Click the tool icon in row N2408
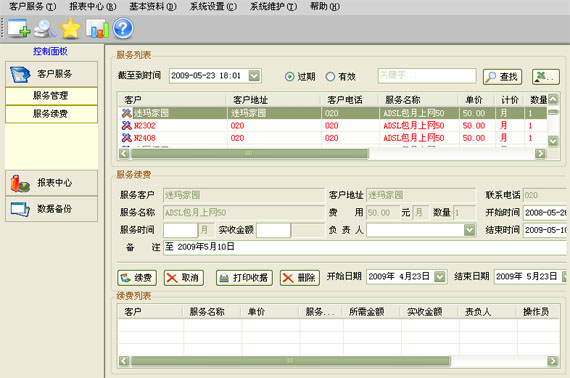This screenshot has height=378, width=570. click(x=127, y=138)
